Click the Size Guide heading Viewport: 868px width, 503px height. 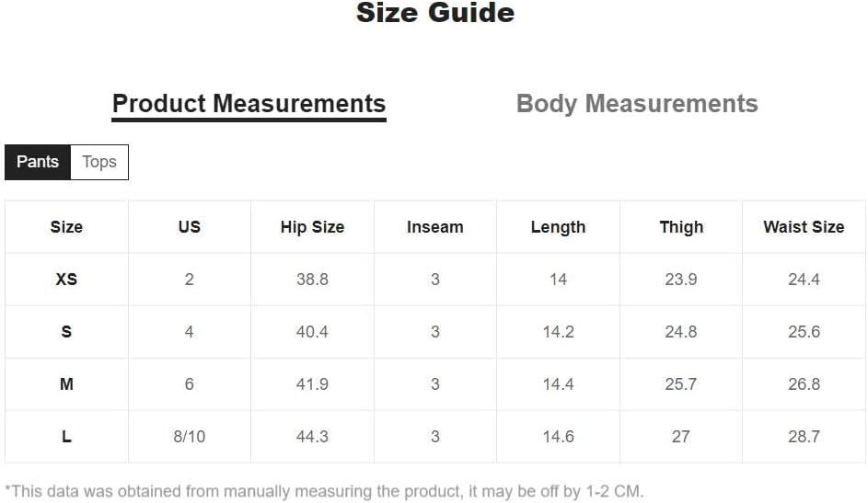[435, 13]
